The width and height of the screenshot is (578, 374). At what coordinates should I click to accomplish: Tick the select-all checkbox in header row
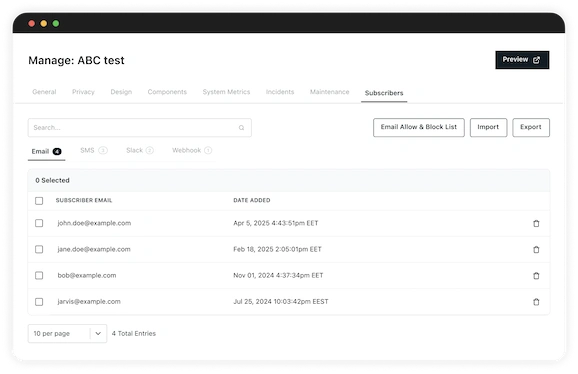coord(39,201)
